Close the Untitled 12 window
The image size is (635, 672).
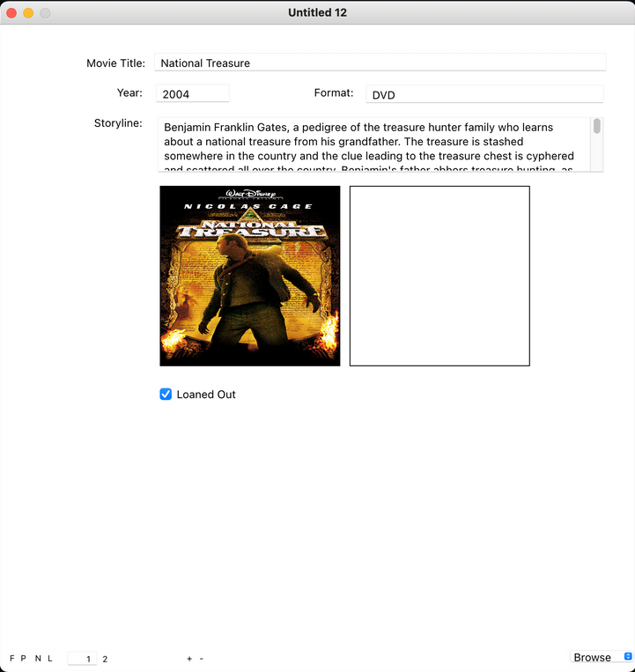click(x=11, y=13)
